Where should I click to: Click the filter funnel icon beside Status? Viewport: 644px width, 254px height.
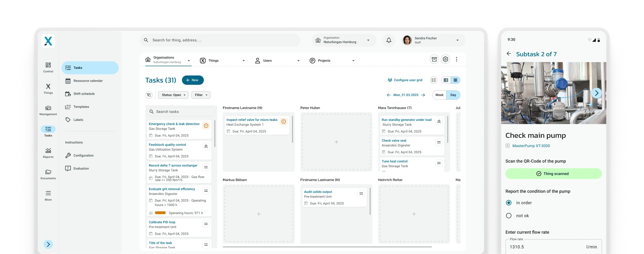click(149, 95)
